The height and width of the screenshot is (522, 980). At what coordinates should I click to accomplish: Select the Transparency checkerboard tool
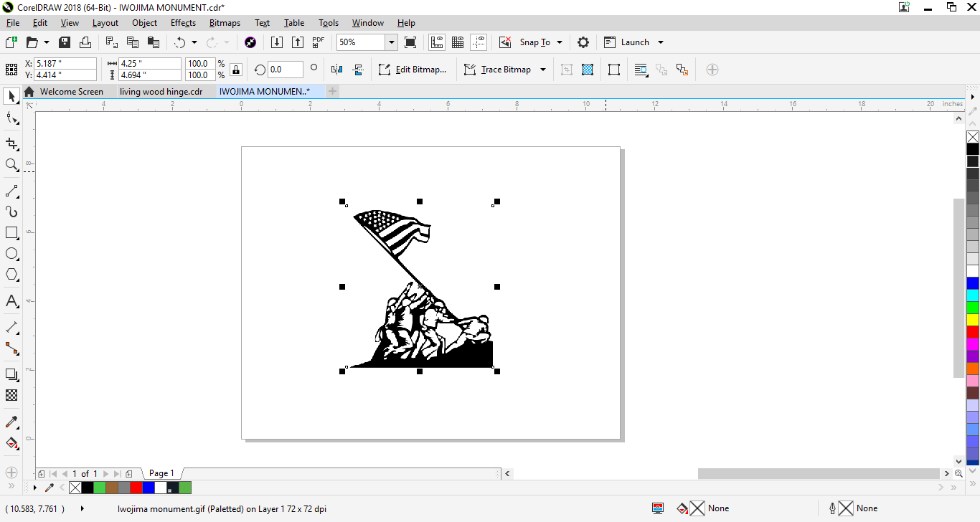pyautogui.click(x=11, y=395)
